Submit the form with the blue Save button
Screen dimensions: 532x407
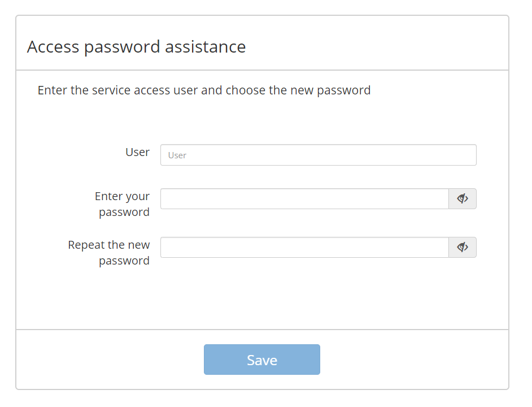[262, 360]
